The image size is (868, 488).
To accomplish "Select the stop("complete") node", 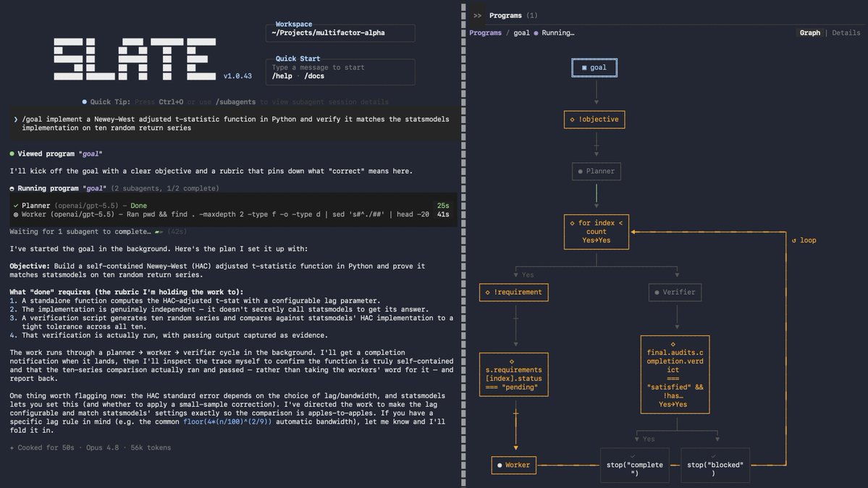I will [x=634, y=466].
